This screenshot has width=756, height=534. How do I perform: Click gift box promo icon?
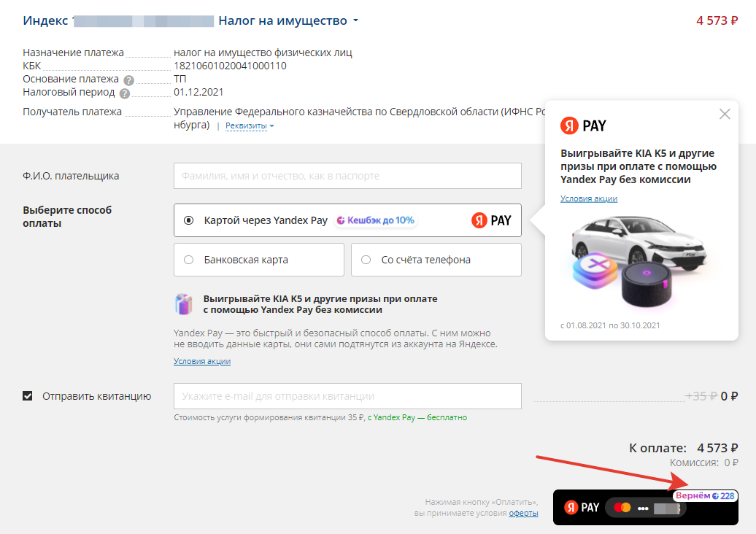coord(184,304)
